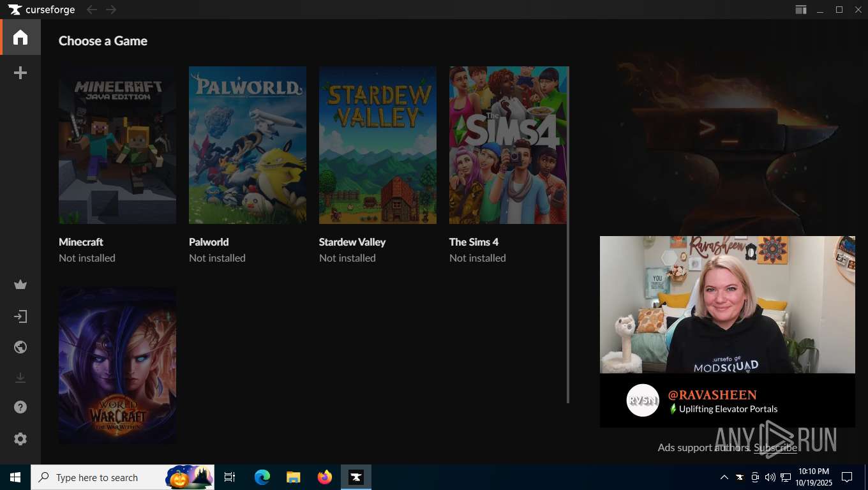This screenshot has height=490, width=868.
Task: Go to the Home sidebar icon
Action: point(20,37)
